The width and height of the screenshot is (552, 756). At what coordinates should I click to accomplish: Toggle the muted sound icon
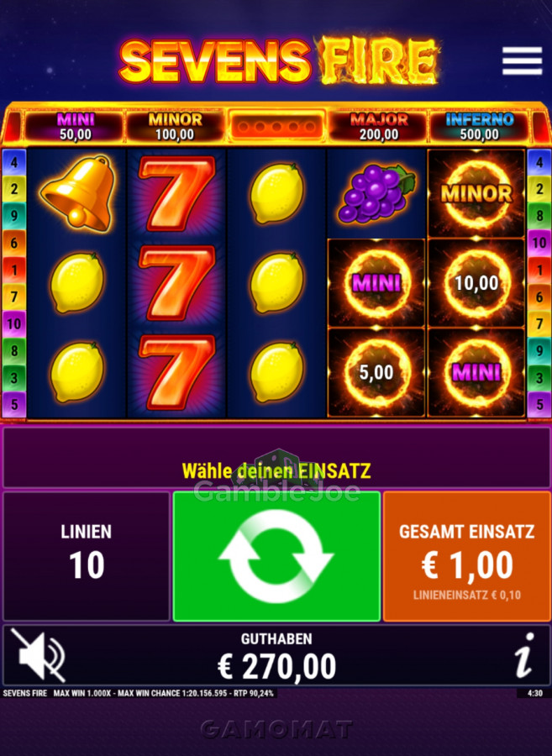39,654
